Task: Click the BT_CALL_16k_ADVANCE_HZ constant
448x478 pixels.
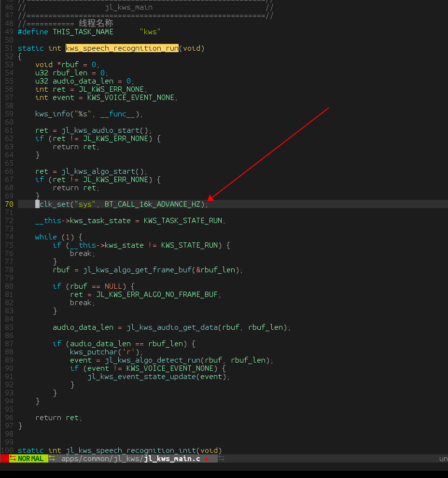Action: point(153,204)
